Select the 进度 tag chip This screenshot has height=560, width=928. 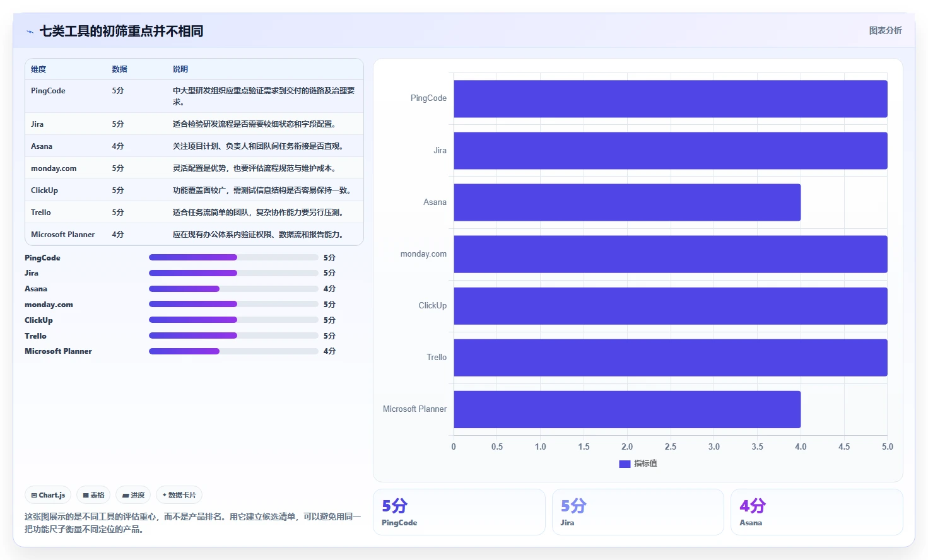coord(133,495)
